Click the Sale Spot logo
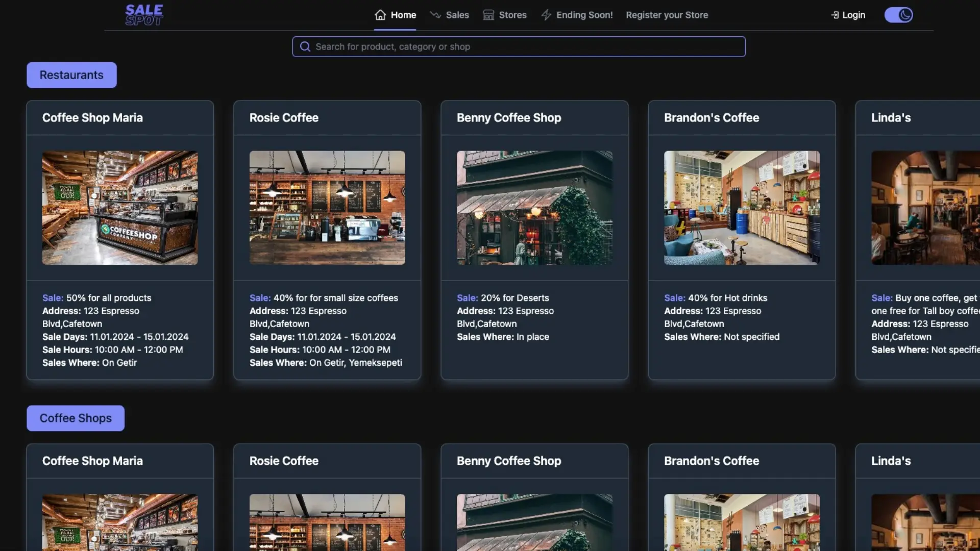This screenshot has height=551, width=980. tap(144, 15)
